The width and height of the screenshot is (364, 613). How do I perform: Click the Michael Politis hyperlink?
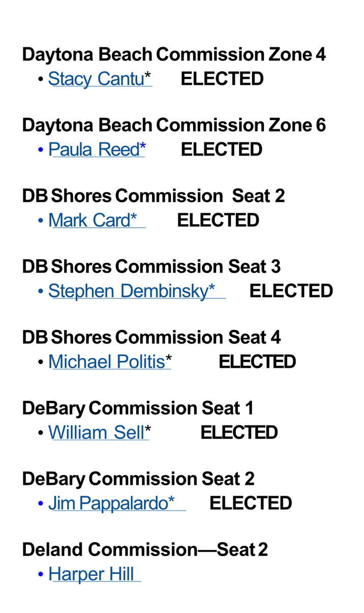(x=106, y=361)
